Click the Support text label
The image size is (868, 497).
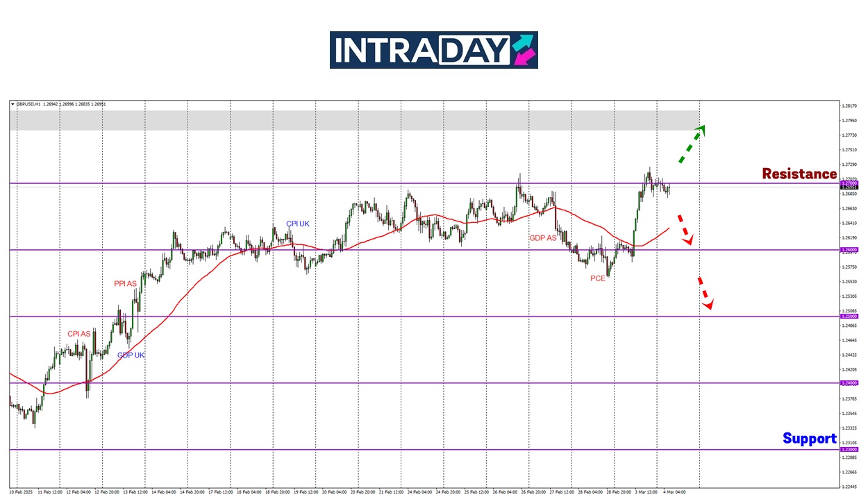click(x=809, y=438)
